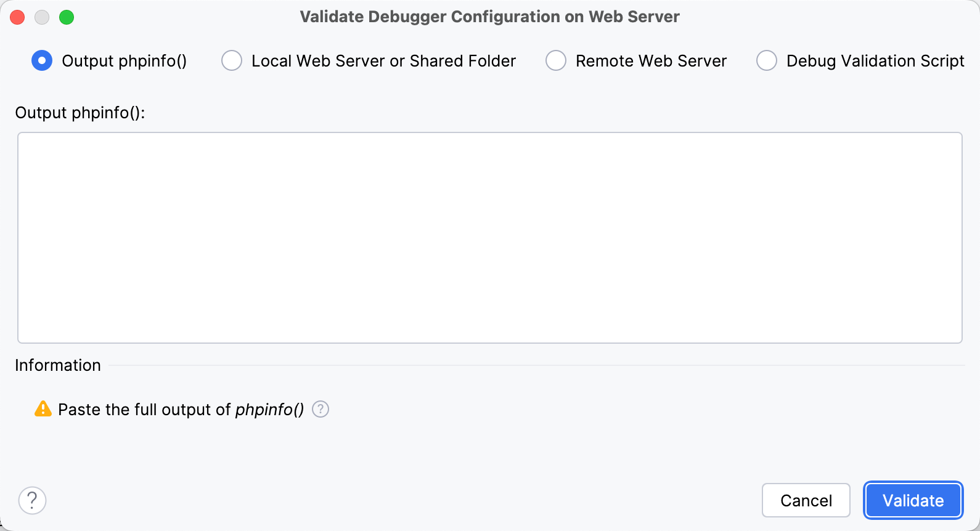980x531 pixels.
Task: Click the Information section header
Action: pyautogui.click(x=57, y=365)
